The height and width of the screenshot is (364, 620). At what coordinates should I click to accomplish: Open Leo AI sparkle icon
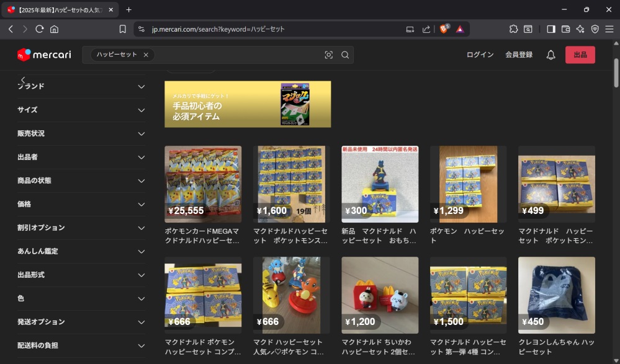click(x=580, y=29)
